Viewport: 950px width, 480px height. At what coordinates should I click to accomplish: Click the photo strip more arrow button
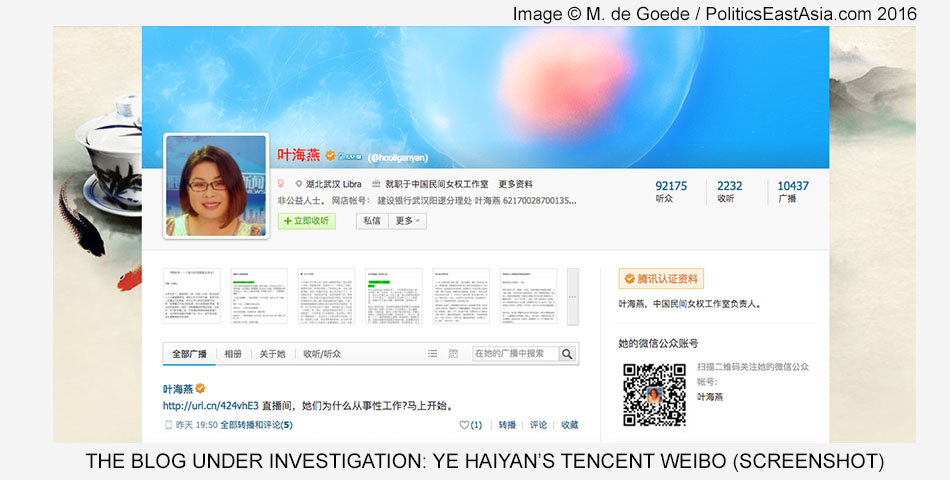(x=573, y=297)
